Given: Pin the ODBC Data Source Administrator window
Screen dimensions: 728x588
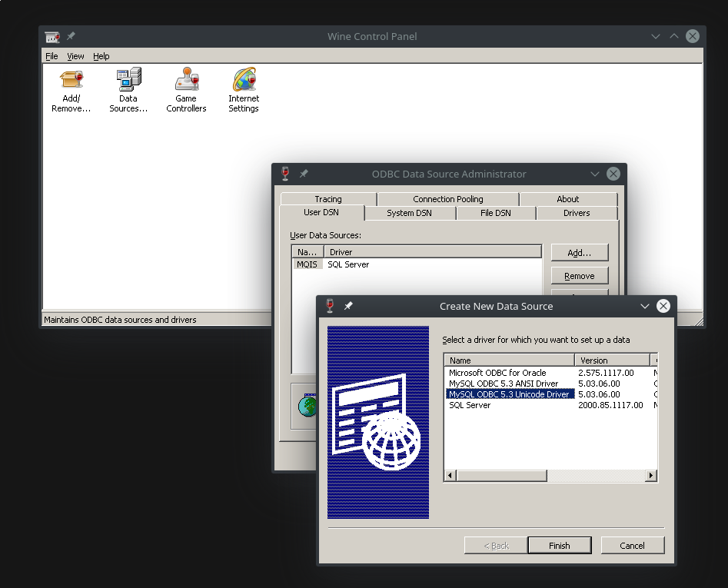Looking at the screenshot, I should point(304,174).
